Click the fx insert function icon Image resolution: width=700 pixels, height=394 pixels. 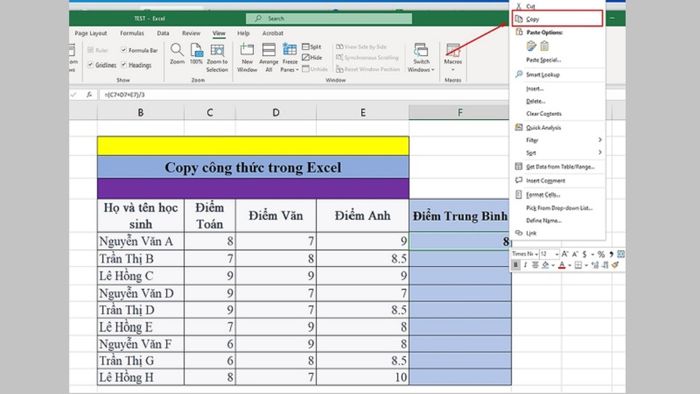(89, 95)
